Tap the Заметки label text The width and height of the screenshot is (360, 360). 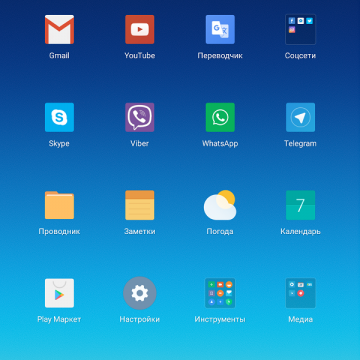pyautogui.click(x=140, y=232)
